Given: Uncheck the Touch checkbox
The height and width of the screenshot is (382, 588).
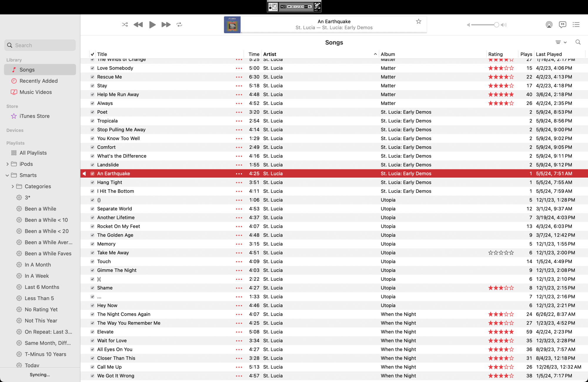Looking at the screenshot, I should [92, 262].
